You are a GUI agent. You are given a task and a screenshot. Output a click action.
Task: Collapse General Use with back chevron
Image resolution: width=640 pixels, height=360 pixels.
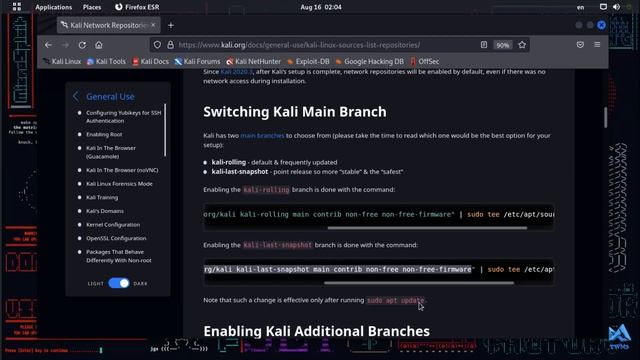point(76,97)
